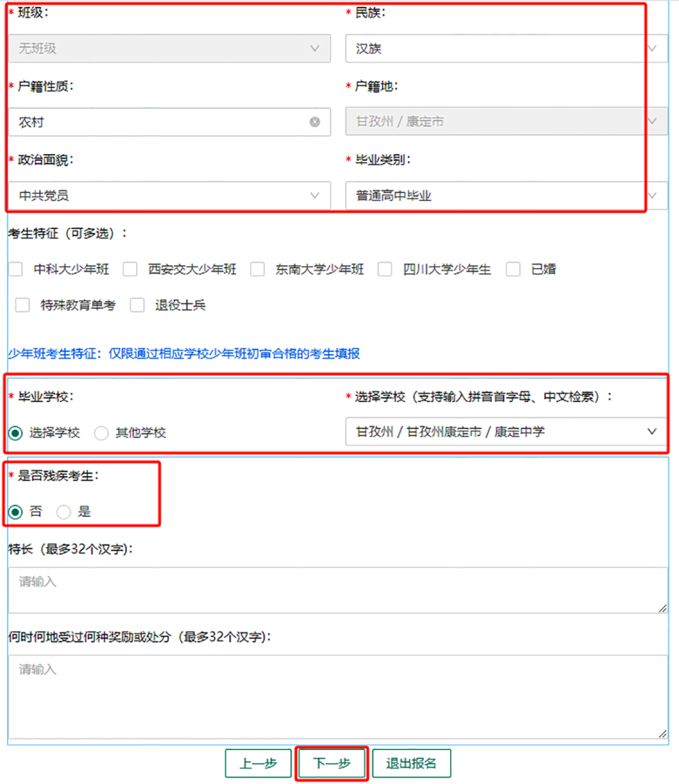Check the 西安交大少年班 checkbox
Image resolution: width=679 pixels, height=784 pixels.
130,269
